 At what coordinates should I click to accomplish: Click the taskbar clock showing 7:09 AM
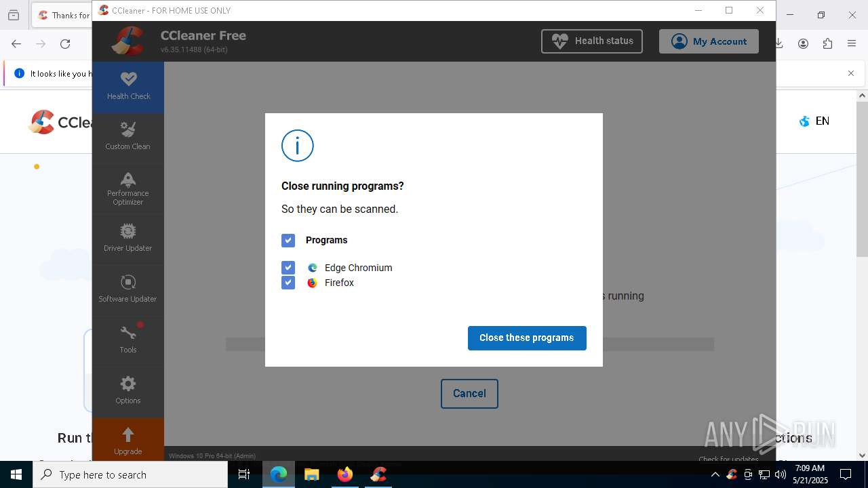pos(810,474)
